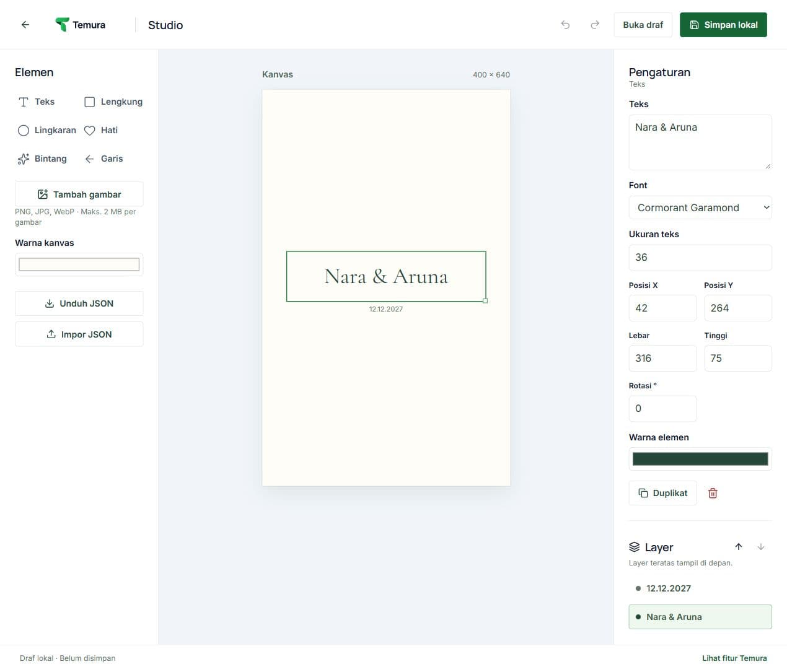Screen dimensions: 787x672
Task: Add a Hati shape
Action: [101, 130]
